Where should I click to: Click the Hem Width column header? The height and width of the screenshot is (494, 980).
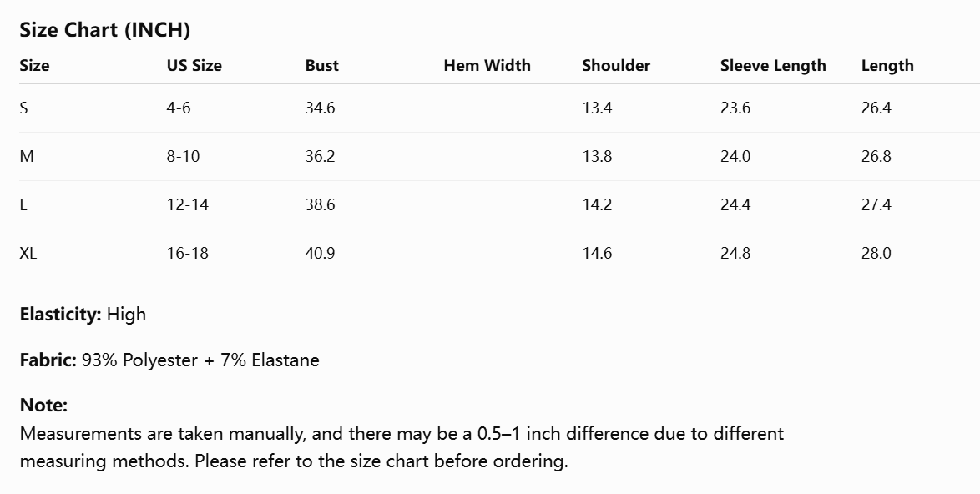tap(487, 66)
